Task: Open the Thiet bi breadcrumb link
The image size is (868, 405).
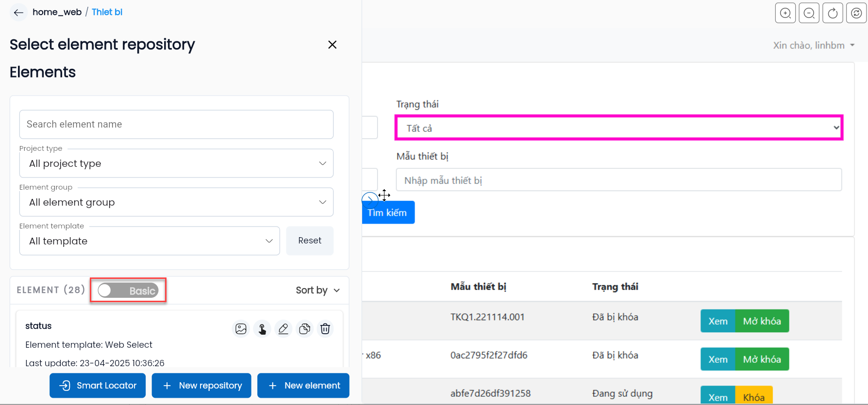Action: [x=107, y=12]
